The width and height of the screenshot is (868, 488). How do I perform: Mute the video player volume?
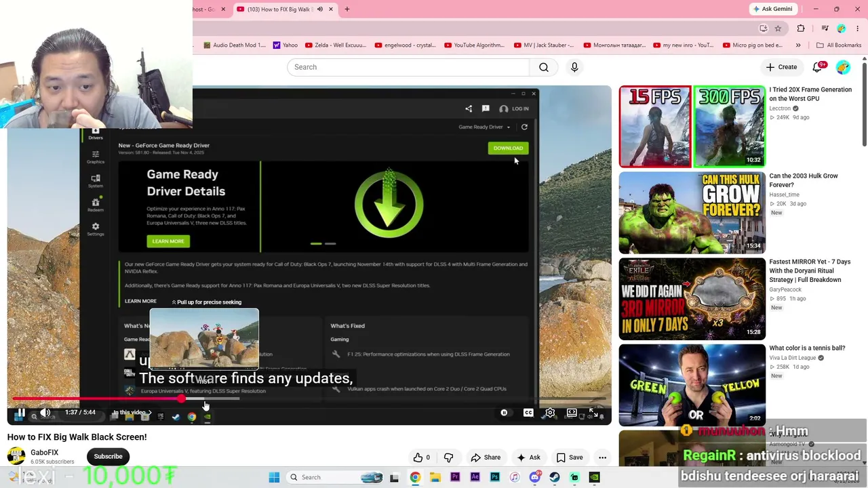tap(45, 412)
